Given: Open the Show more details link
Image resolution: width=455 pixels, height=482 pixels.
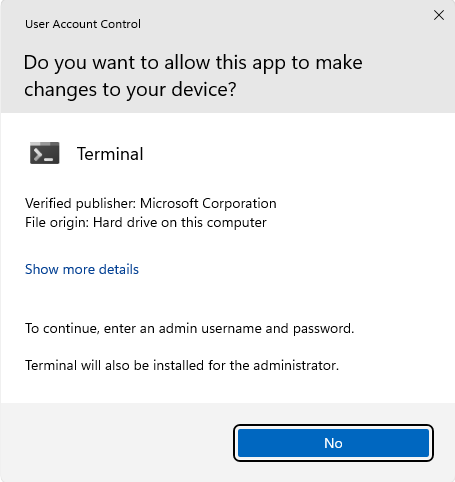Looking at the screenshot, I should click(82, 269).
